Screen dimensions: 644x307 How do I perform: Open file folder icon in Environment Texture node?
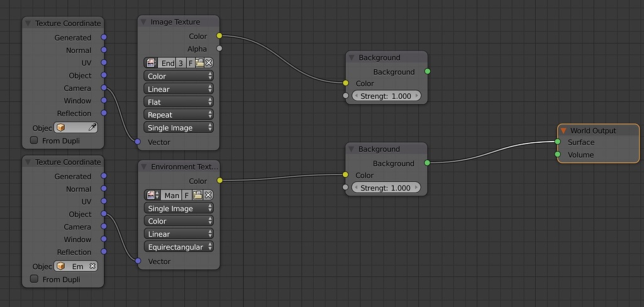(197, 195)
